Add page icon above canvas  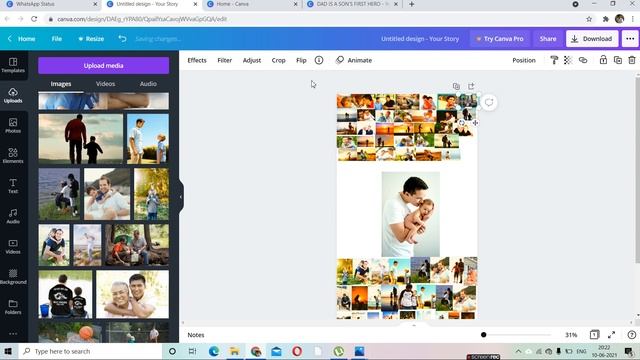471,86
